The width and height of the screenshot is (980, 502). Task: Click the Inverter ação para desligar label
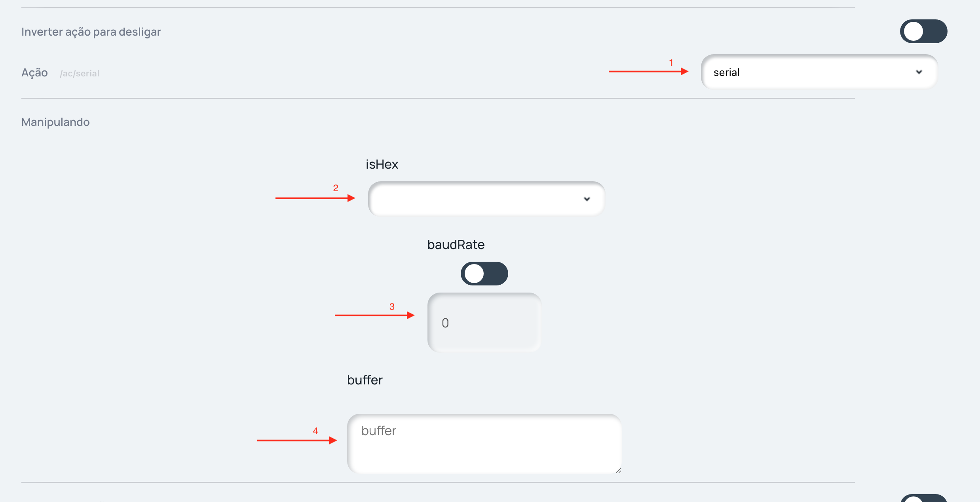(x=91, y=32)
